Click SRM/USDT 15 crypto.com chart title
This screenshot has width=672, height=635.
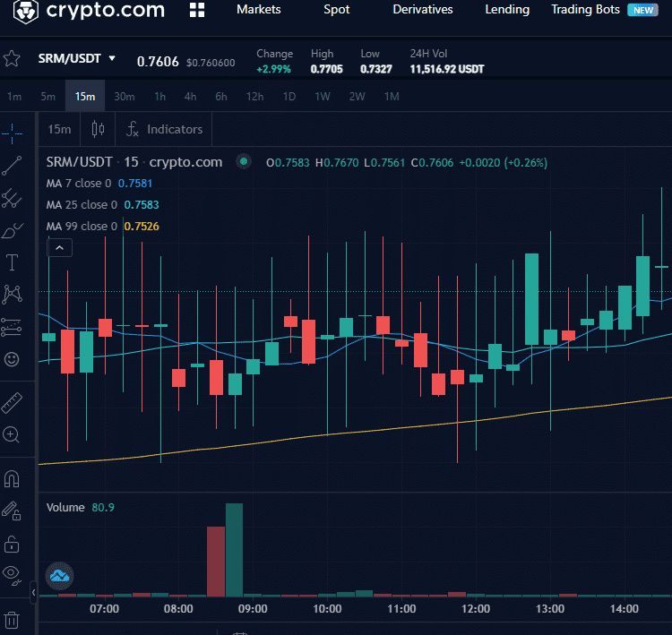[x=134, y=162]
